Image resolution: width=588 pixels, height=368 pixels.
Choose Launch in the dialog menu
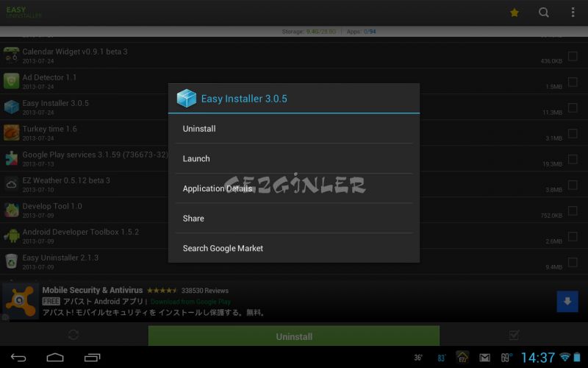294,158
